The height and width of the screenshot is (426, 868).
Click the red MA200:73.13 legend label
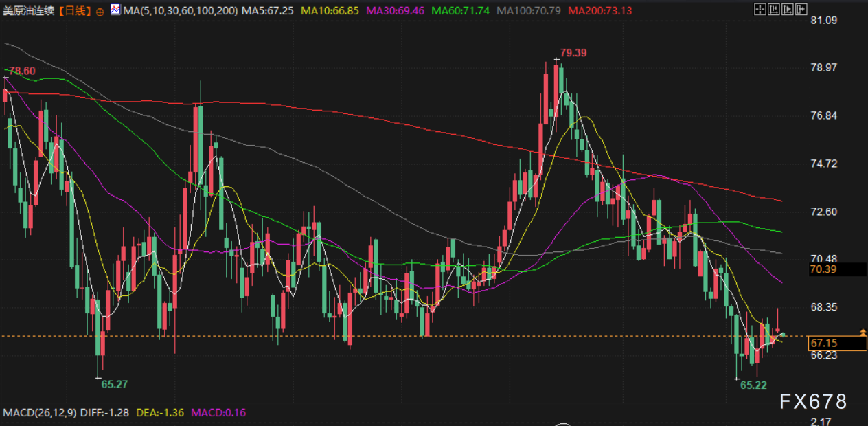pos(600,11)
